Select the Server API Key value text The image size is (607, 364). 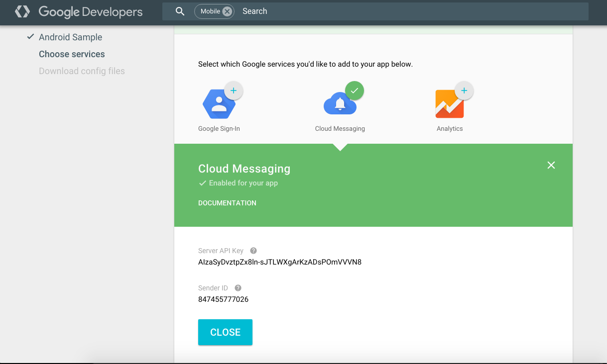point(280,262)
